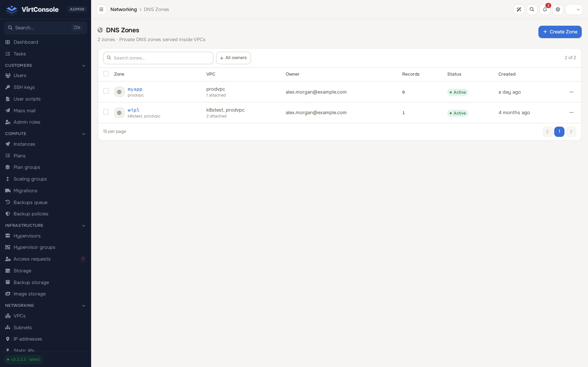Viewport: 588px width, 367px height.
Task: Open the theme settings gear icon
Action: pos(558,10)
